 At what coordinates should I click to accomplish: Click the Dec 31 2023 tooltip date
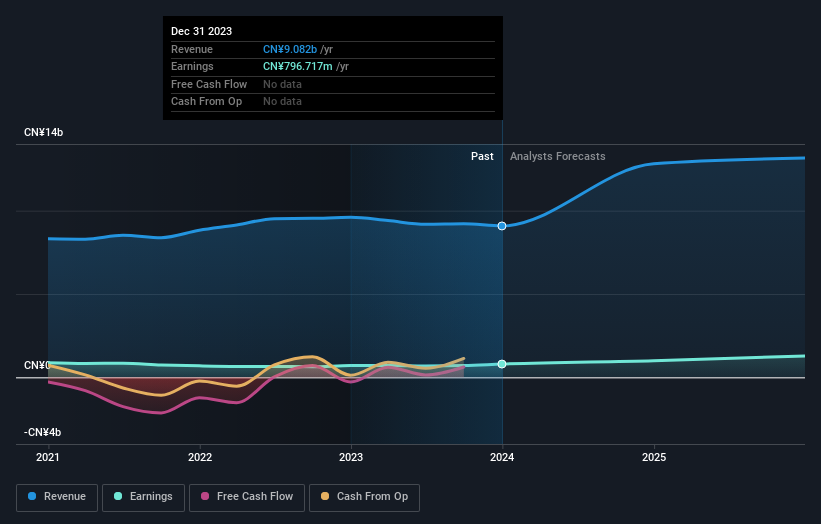pos(202,31)
